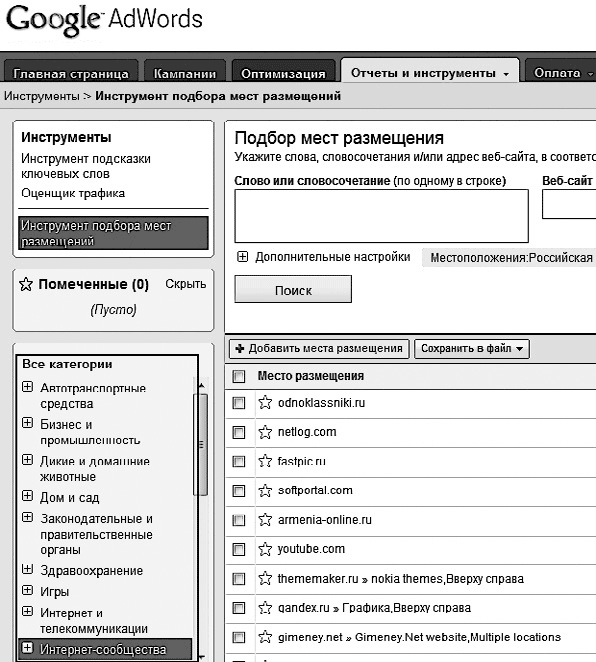Select the Игры category label
Screen dimensions: 596x662
click(x=54, y=591)
